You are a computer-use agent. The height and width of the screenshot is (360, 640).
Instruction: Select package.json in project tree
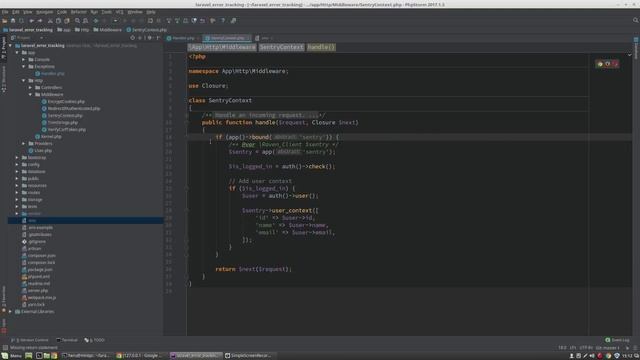pos(37,269)
